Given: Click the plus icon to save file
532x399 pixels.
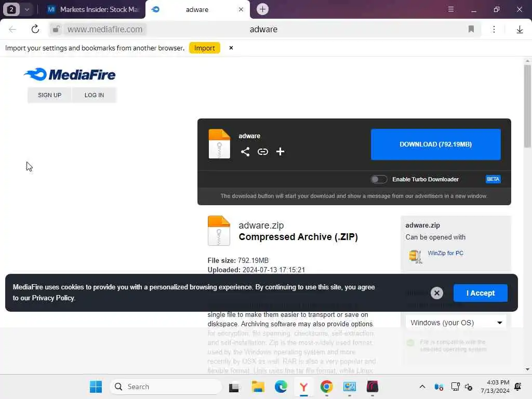Looking at the screenshot, I should (x=280, y=152).
